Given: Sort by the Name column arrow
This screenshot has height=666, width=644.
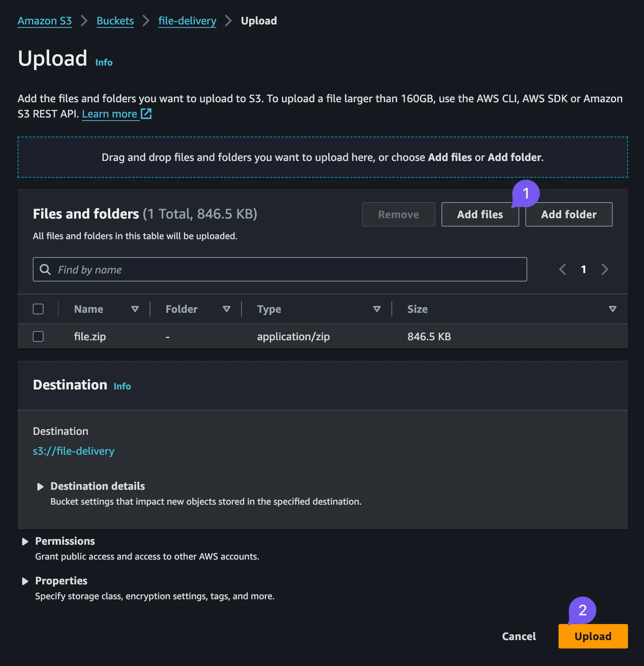Looking at the screenshot, I should pos(135,309).
